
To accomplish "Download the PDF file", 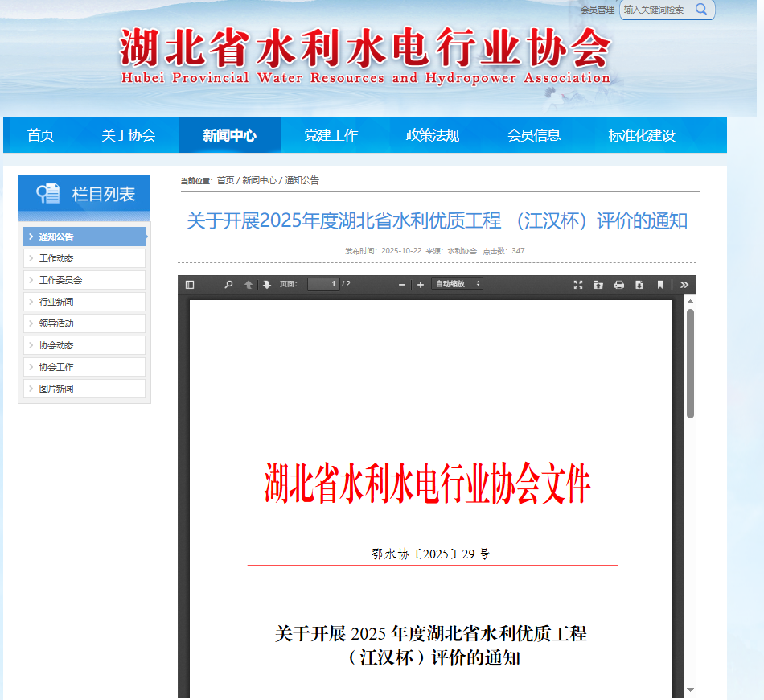I will pyautogui.click(x=639, y=284).
